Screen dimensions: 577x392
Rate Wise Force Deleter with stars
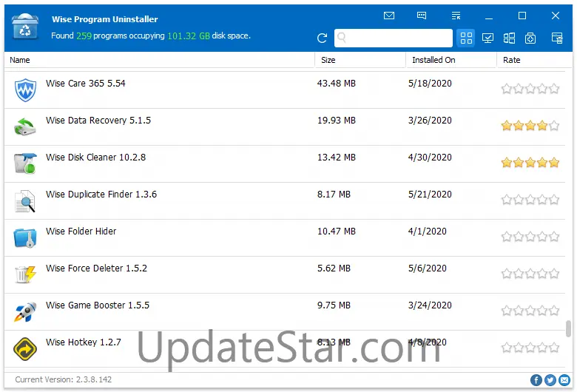(x=530, y=274)
